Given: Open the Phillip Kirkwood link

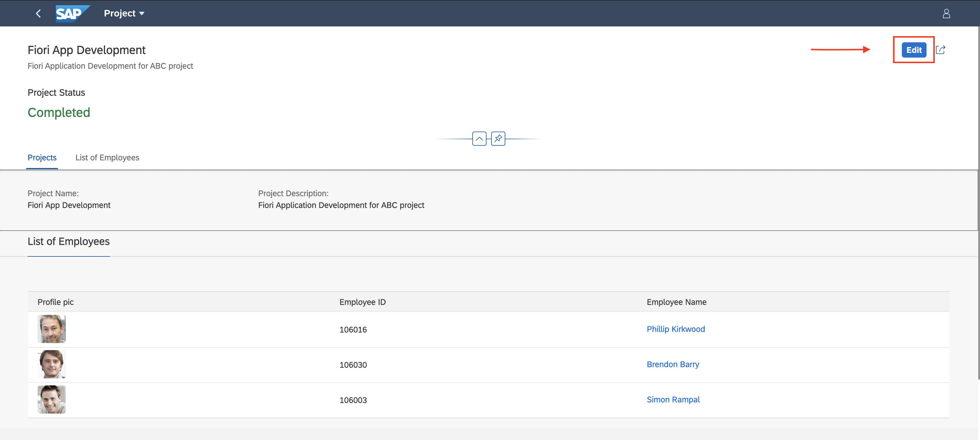Looking at the screenshot, I should click(x=675, y=329).
